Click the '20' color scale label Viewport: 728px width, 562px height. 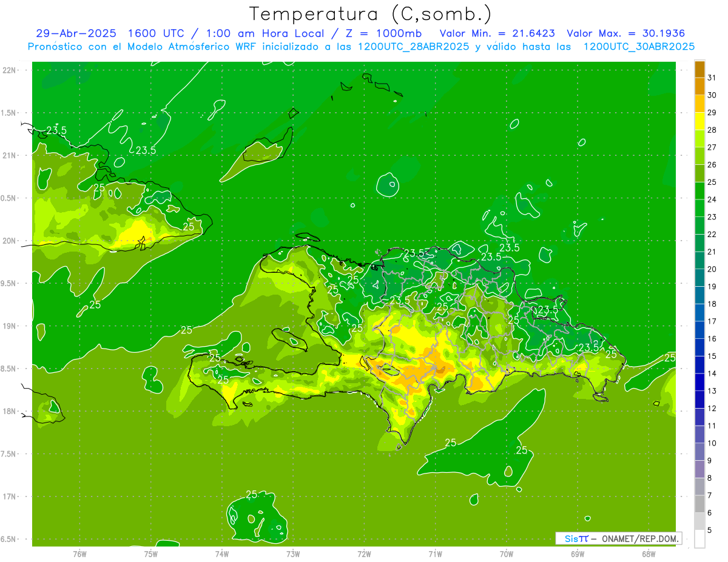pyautogui.click(x=712, y=269)
